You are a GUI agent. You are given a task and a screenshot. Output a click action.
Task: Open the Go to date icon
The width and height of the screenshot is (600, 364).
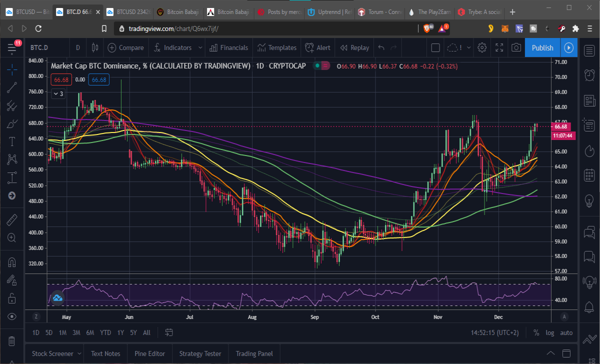(x=168, y=332)
